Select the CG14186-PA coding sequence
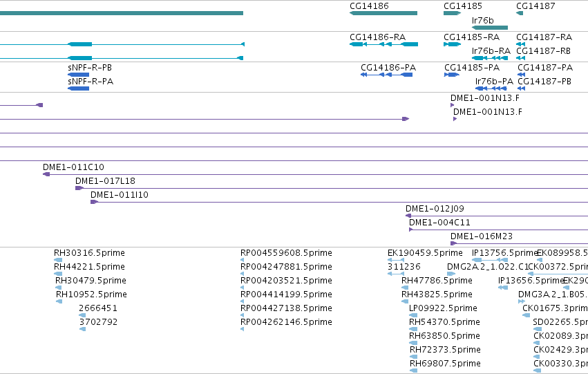The width and height of the screenshot is (588, 374). 387,75
